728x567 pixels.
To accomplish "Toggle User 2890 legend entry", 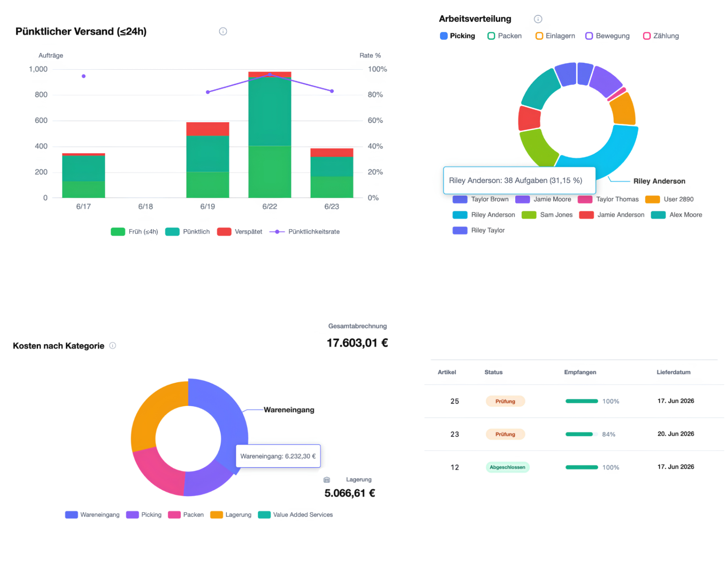I will 669,199.
